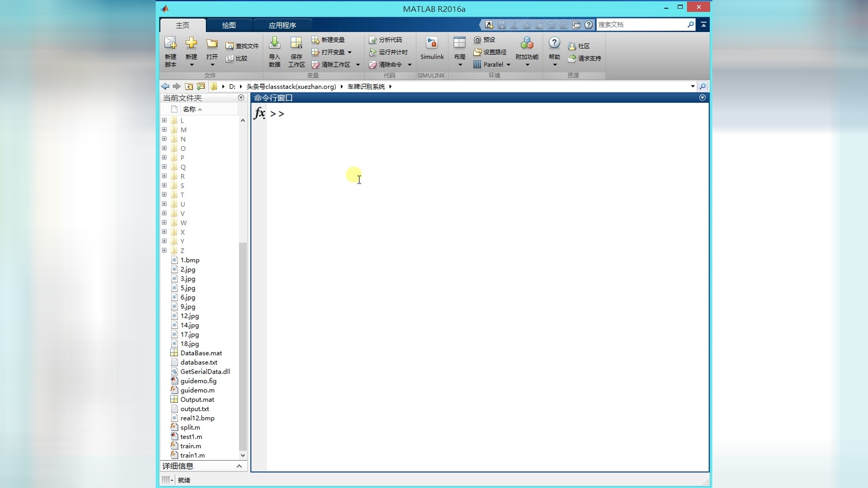Expand folder R in file tree
This screenshot has height=488, width=868.
164,176
